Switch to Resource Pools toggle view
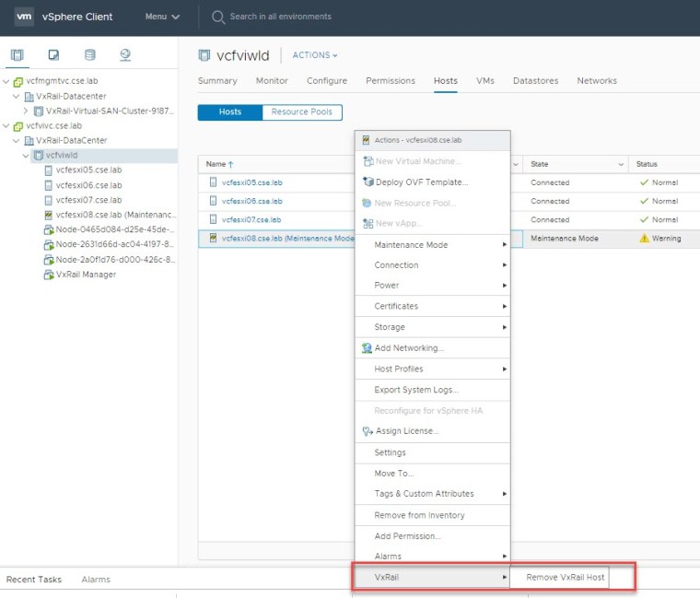Screen dimensions: 700x598 coord(302,112)
